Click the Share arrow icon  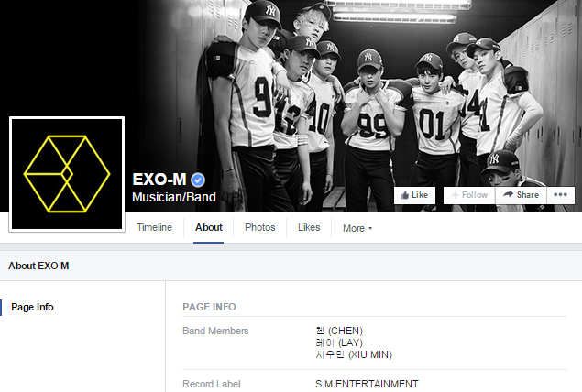click(x=508, y=194)
